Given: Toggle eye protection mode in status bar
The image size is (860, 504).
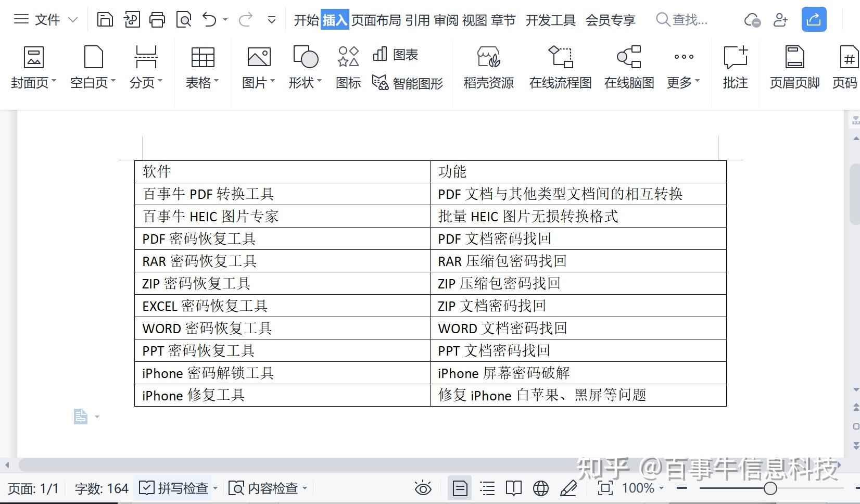Looking at the screenshot, I should pos(423,488).
